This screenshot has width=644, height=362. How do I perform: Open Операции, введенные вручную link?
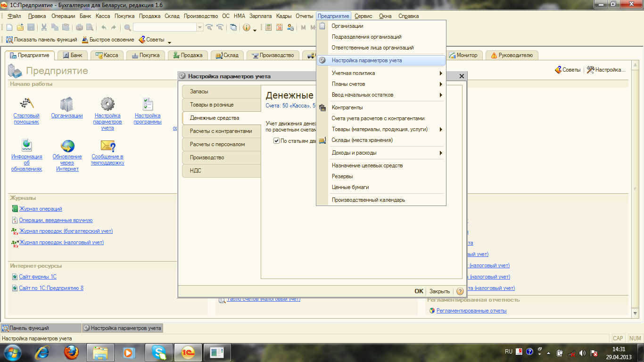(56, 220)
